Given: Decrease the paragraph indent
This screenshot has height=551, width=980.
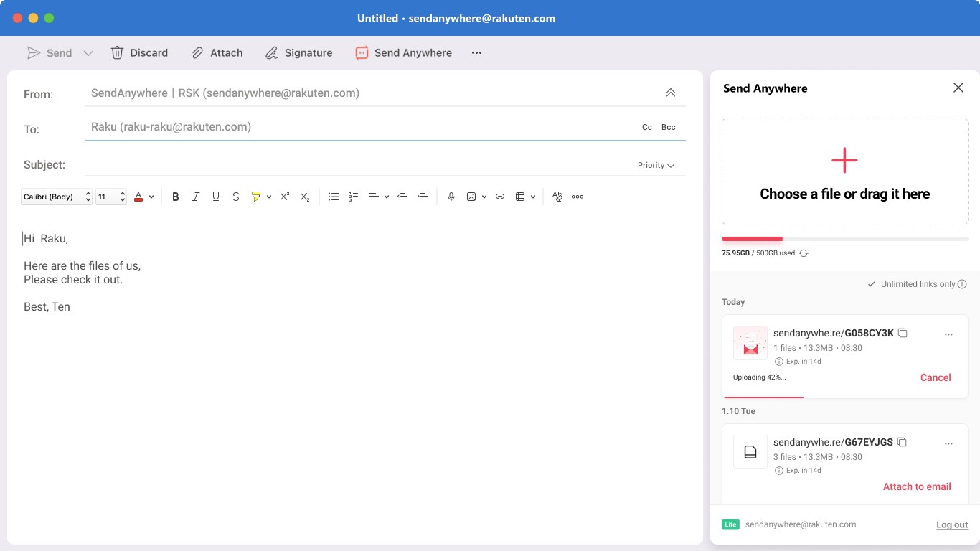Looking at the screenshot, I should [402, 197].
